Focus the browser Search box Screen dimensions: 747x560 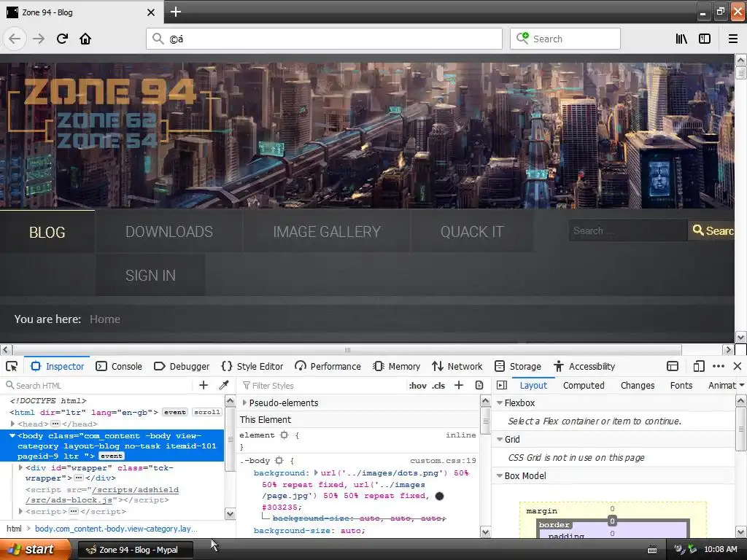(x=565, y=39)
